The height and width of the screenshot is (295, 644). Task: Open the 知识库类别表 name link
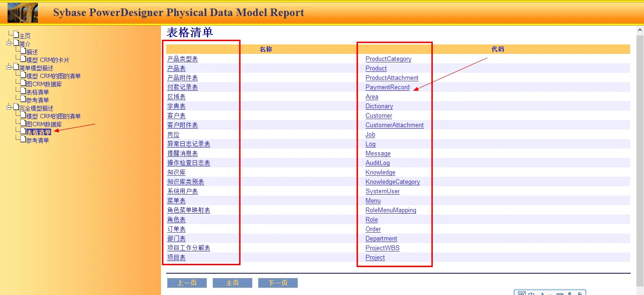(x=186, y=182)
